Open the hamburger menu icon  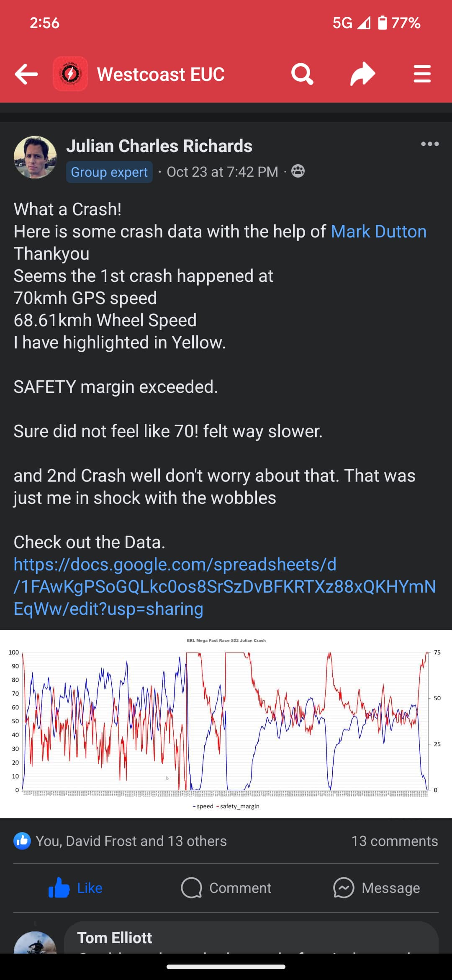(x=422, y=74)
